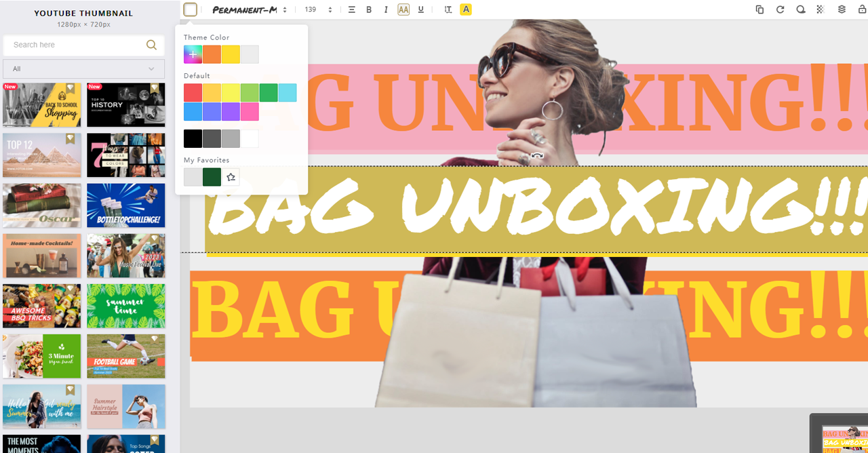
Task: Choose Home-made Cocktails template
Action: (x=42, y=256)
